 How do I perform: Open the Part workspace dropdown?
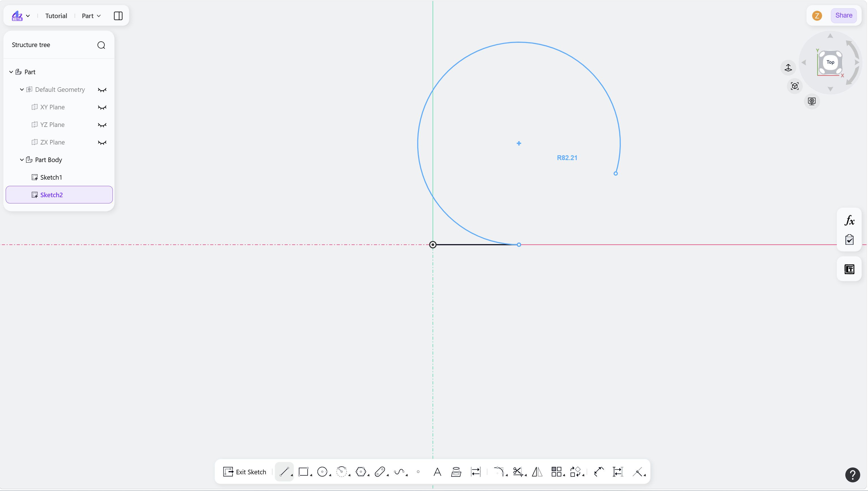click(91, 16)
